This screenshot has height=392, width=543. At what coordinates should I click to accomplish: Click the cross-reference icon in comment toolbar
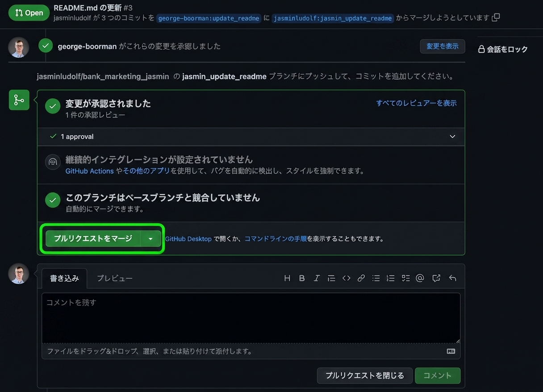click(x=436, y=278)
